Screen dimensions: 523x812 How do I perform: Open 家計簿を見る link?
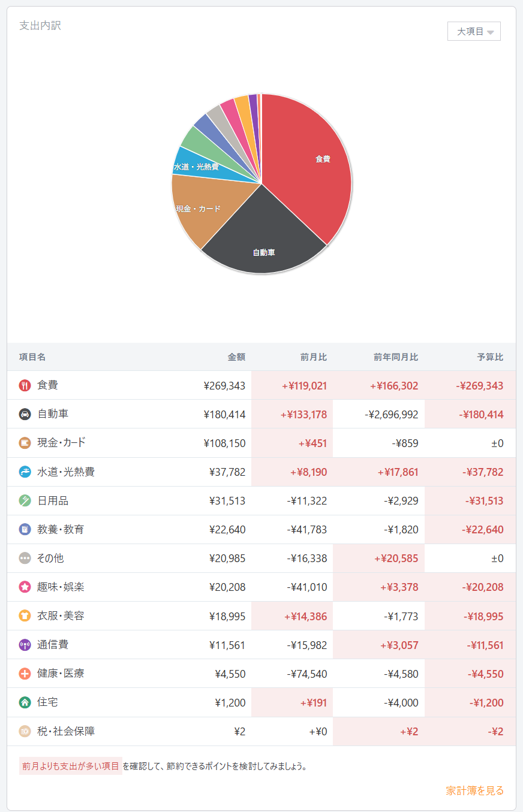[x=474, y=790]
